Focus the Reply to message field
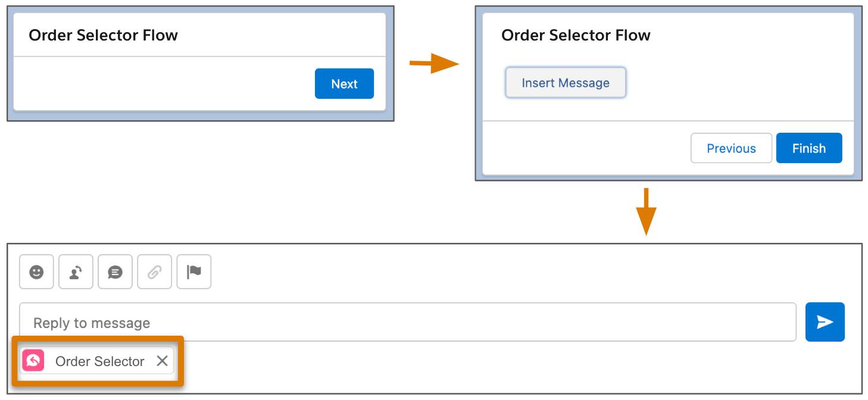The height and width of the screenshot is (400, 868). click(408, 322)
